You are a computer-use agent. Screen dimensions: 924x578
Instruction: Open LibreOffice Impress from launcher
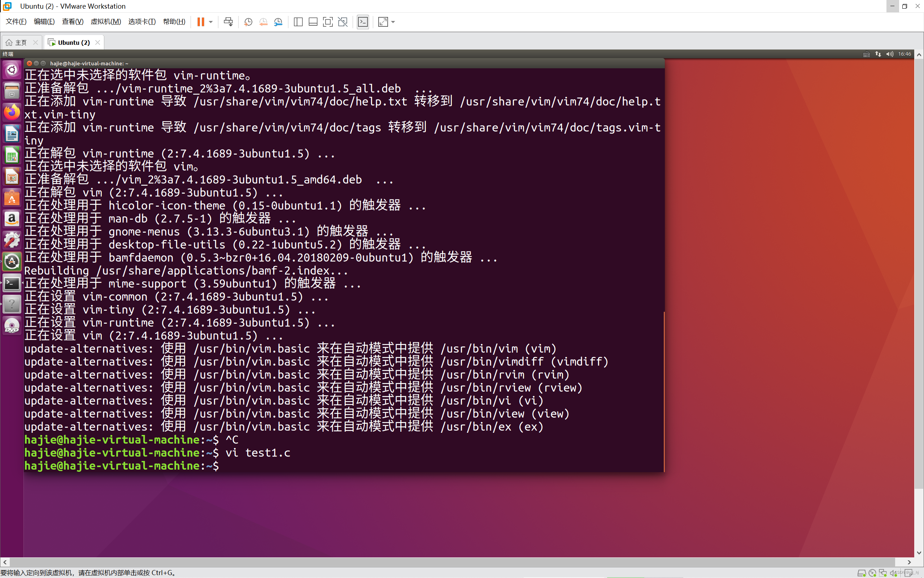tap(12, 177)
